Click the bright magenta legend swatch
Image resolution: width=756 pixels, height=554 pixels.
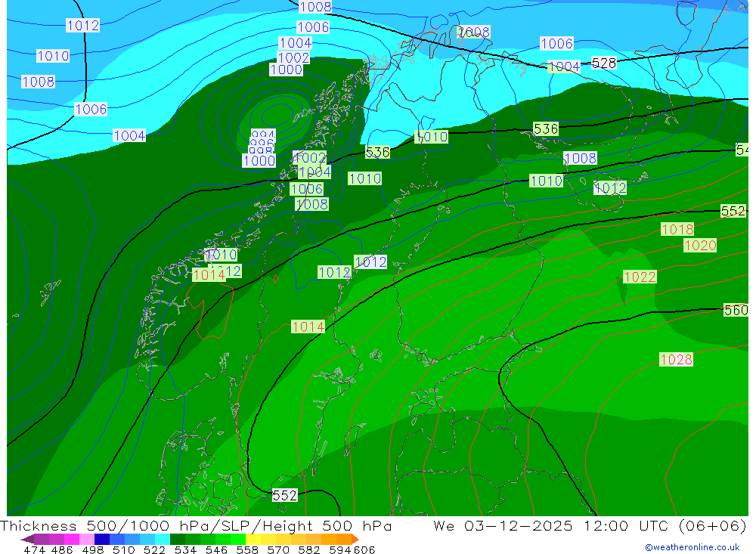pyautogui.click(x=72, y=539)
